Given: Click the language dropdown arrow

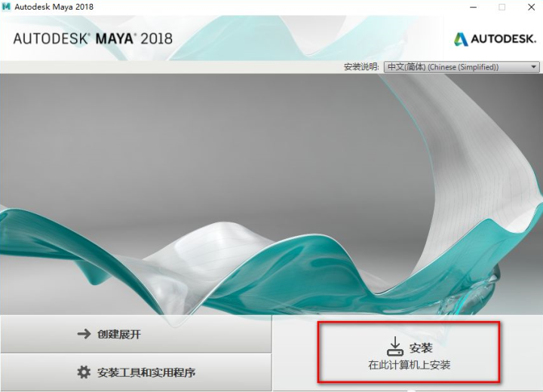Looking at the screenshot, I should [534, 67].
